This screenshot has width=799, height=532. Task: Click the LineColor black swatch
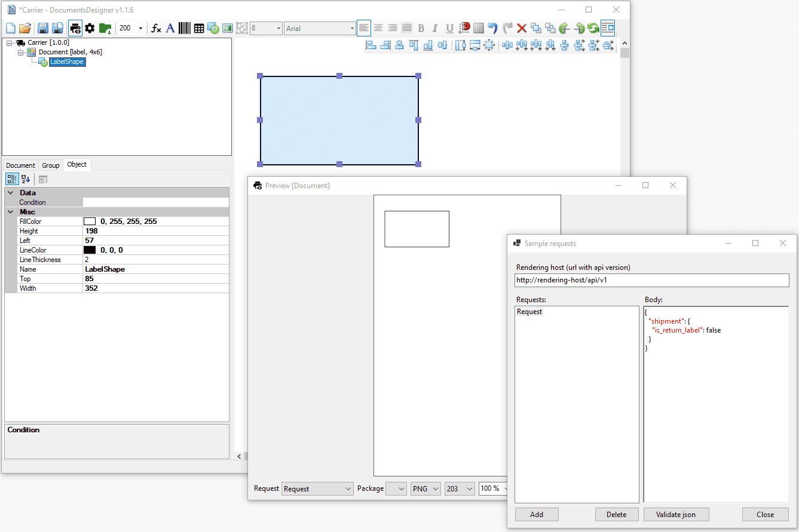pos(90,250)
